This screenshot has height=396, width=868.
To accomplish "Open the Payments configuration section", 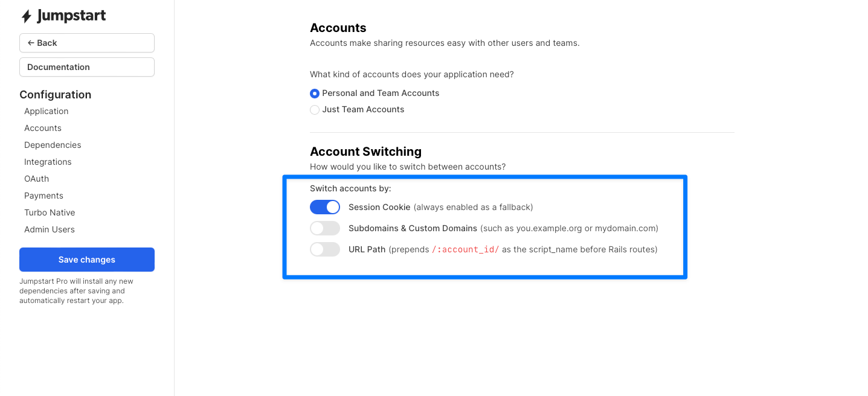I will pos(43,196).
